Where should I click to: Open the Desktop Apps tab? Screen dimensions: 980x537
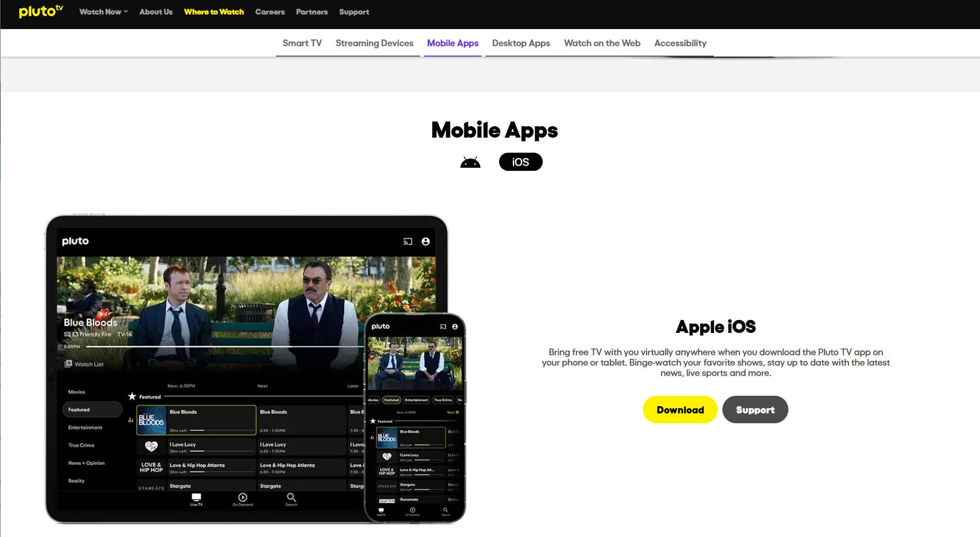(x=520, y=43)
